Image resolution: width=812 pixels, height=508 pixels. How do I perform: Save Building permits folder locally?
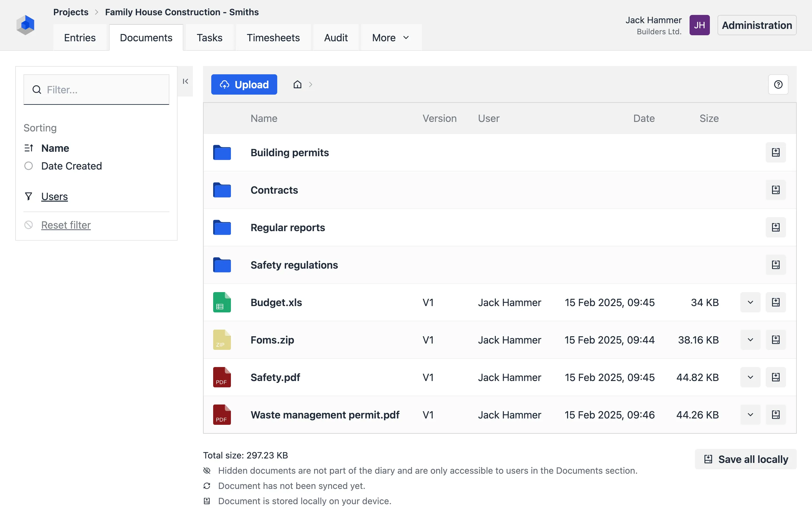point(776,152)
